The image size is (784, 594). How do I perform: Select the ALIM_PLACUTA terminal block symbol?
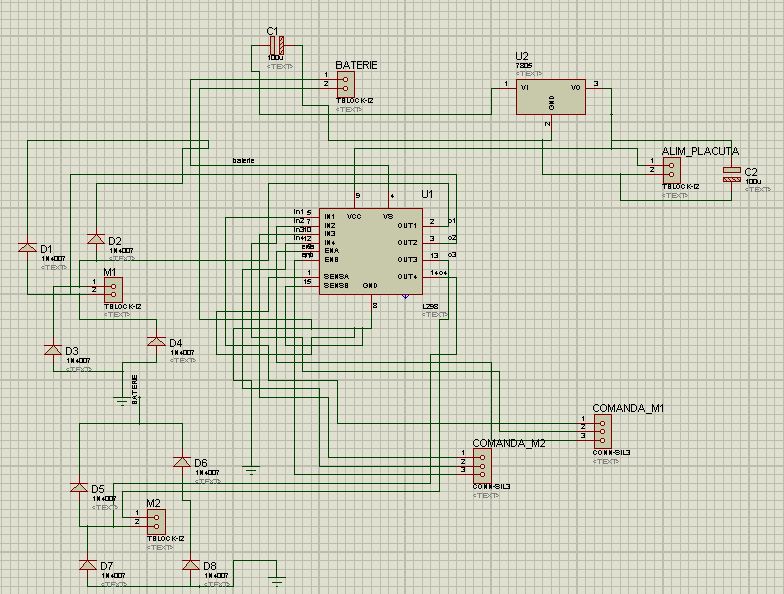click(672, 170)
